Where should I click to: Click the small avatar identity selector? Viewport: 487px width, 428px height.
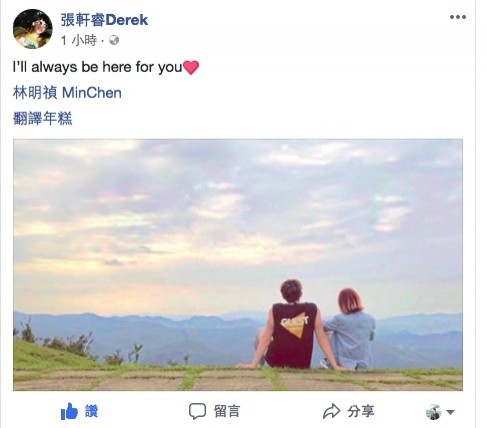(x=434, y=412)
